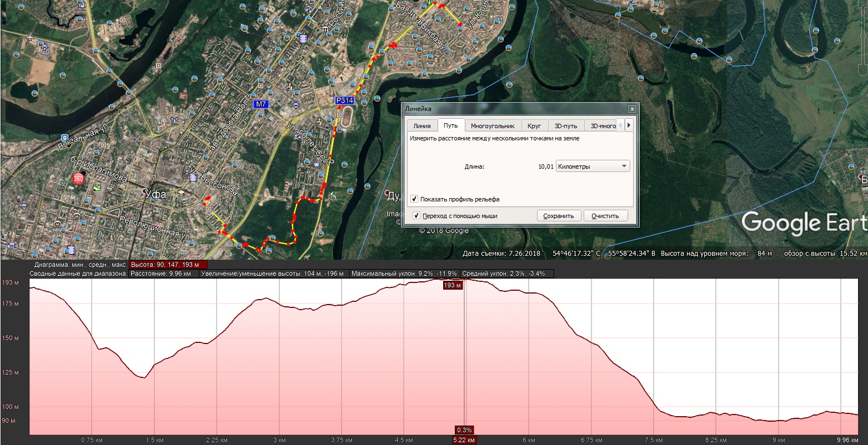Close the Линейка dialog

631,109
